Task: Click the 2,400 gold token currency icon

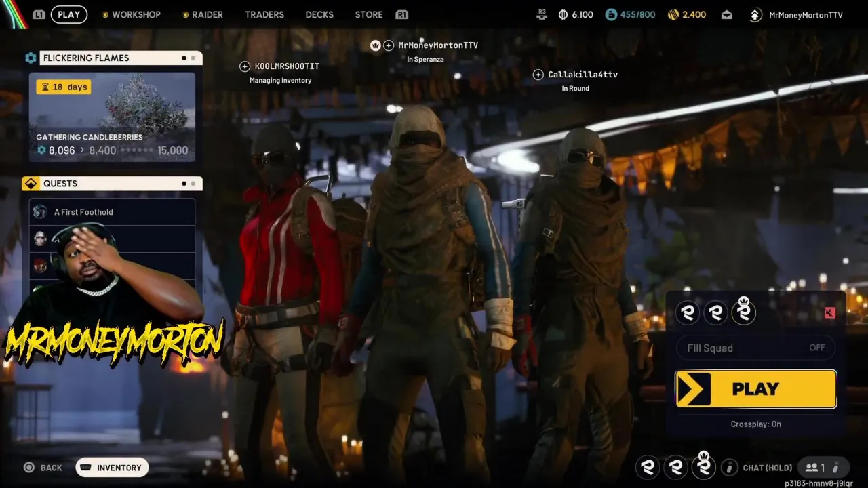Action: point(673,14)
